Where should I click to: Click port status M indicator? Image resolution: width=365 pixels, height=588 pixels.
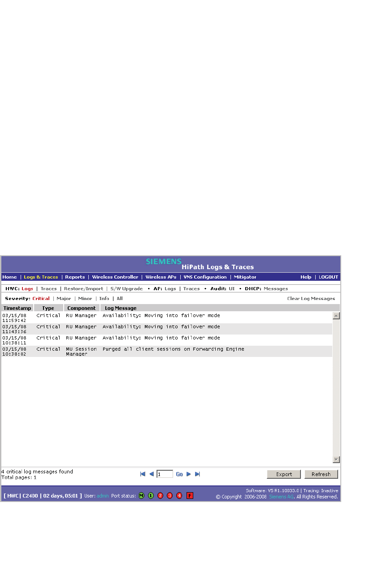click(141, 496)
